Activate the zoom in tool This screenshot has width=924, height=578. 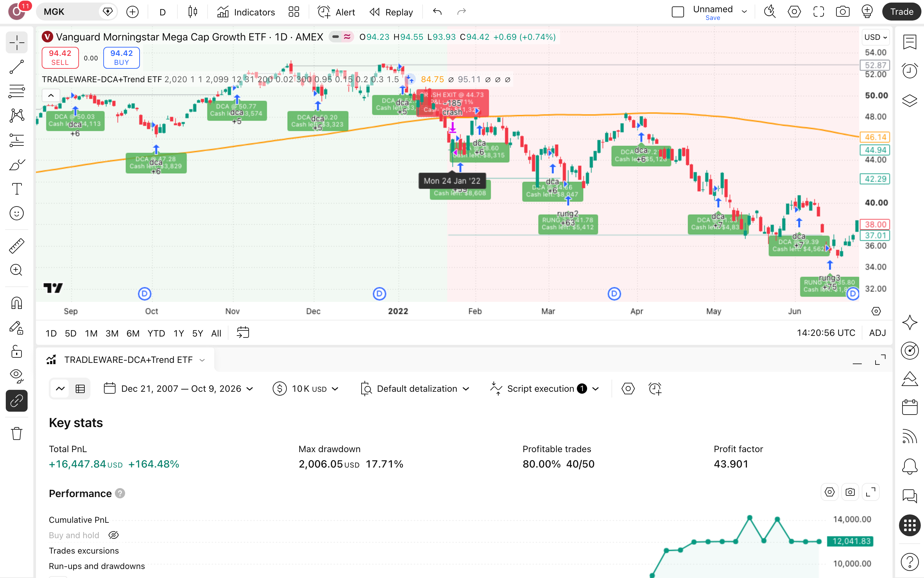pyautogui.click(x=17, y=270)
